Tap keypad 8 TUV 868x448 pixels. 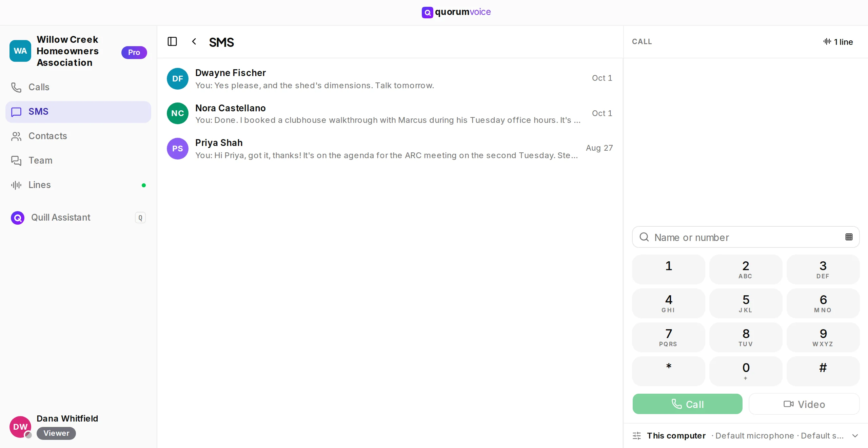coord(746,337)
